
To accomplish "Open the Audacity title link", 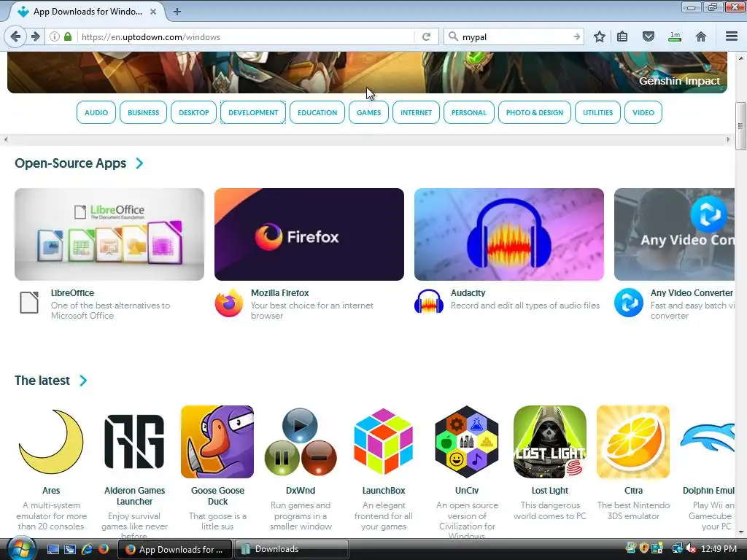I will (x=468, y=293).
